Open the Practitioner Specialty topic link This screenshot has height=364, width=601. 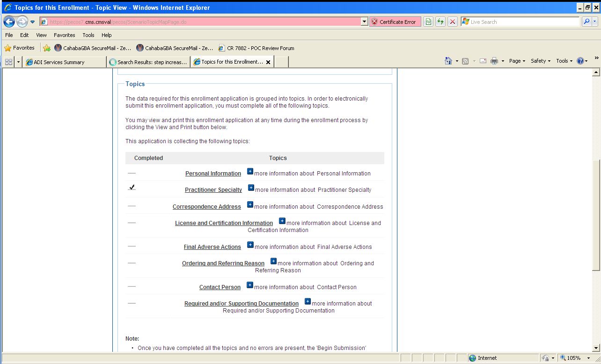pyautogui.click(x=213, y=190)
